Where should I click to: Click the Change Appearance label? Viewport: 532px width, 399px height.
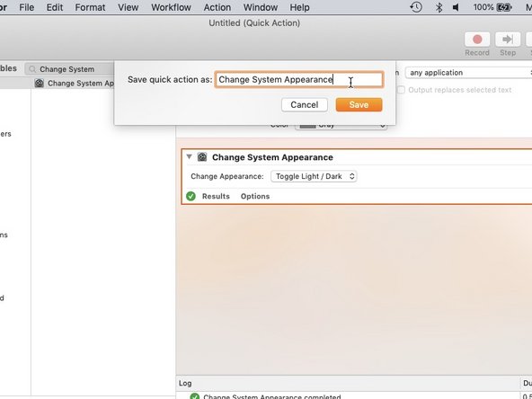tap(227, 176)
